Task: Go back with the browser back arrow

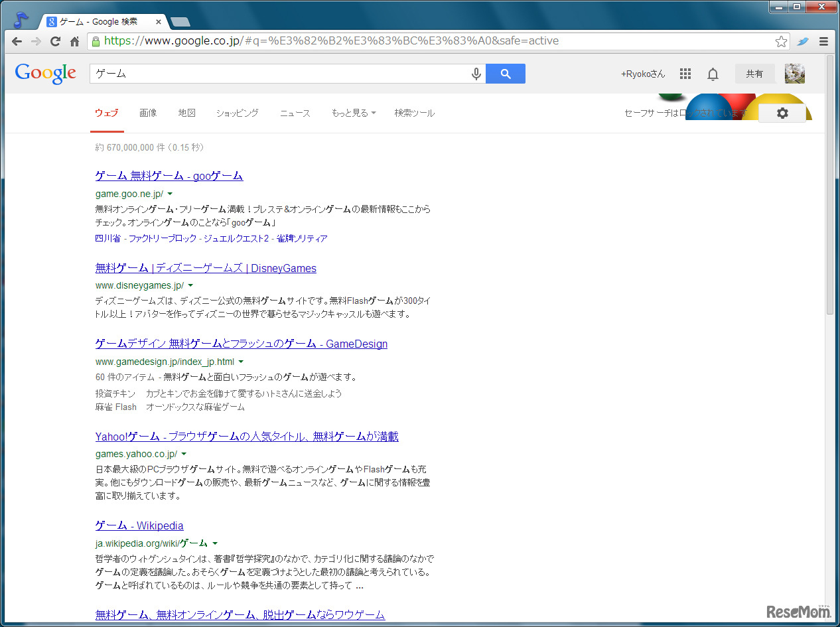Action: coord(17,41)
